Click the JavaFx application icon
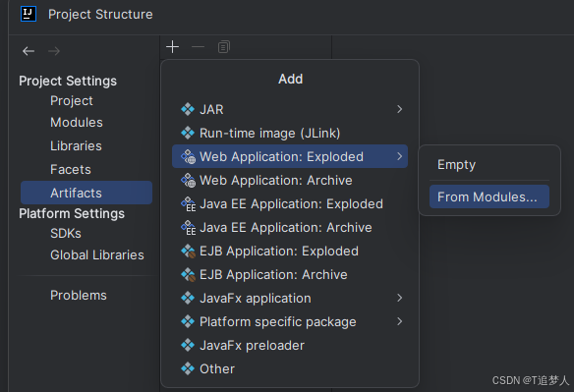 tap(188, 298)
